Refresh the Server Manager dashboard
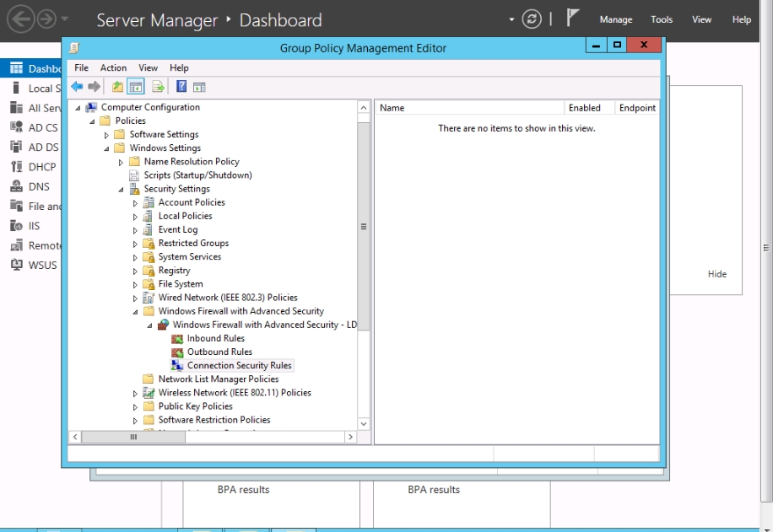The image size is (773, 532). (x=532, y=19)
